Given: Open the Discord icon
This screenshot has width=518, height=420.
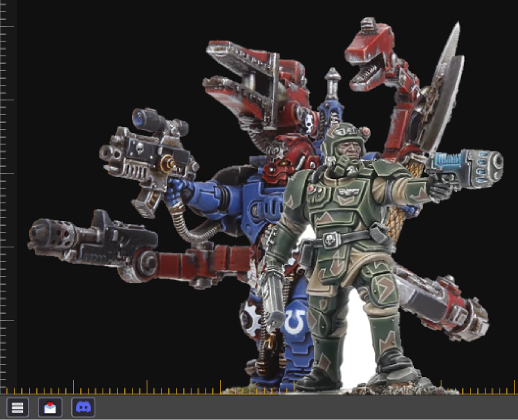Looking at the screenshot, I should click(83, 407).
